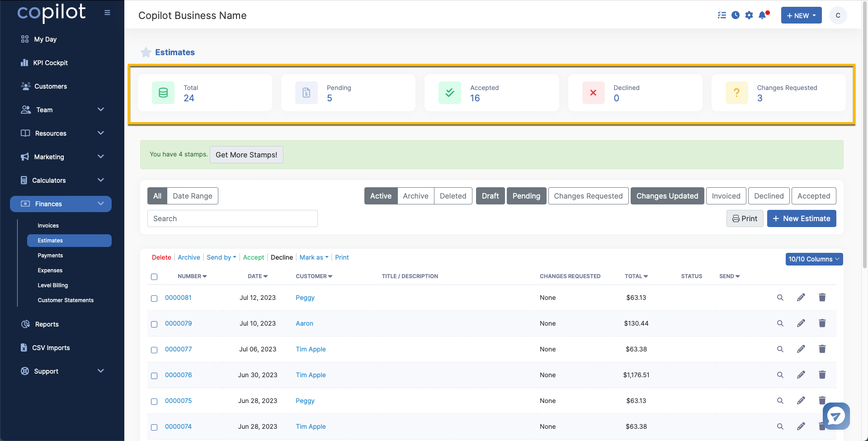868x441 pixels.
Task: Click the Delete bulk action link
Action: point(161,257)
